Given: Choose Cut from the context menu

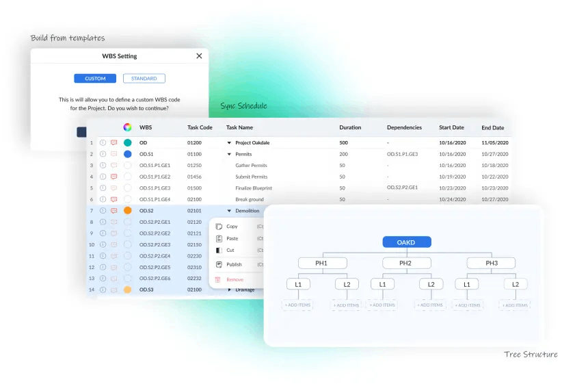Looking at the screenshot, I should (230, 250).
